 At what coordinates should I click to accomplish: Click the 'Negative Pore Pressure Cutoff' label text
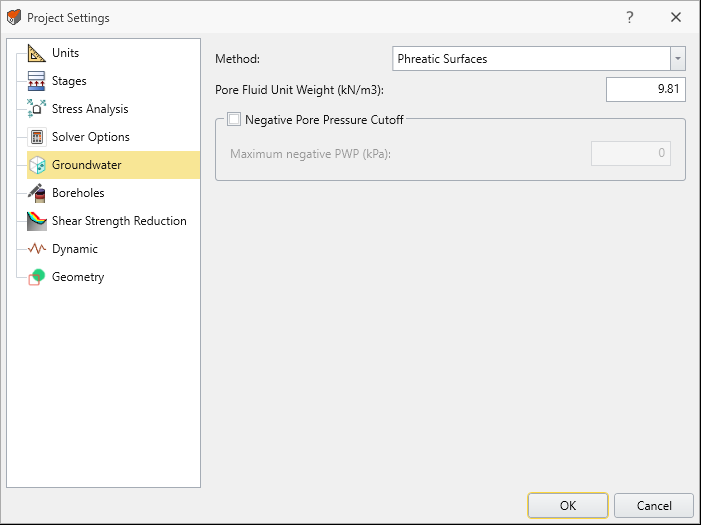324,120
